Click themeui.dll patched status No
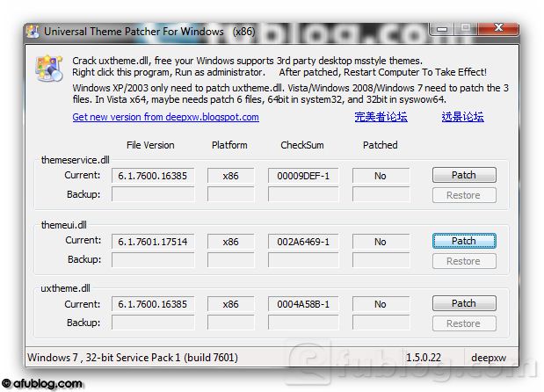The width and height of the screenshot is (544, 392). [x=381, y=242]
